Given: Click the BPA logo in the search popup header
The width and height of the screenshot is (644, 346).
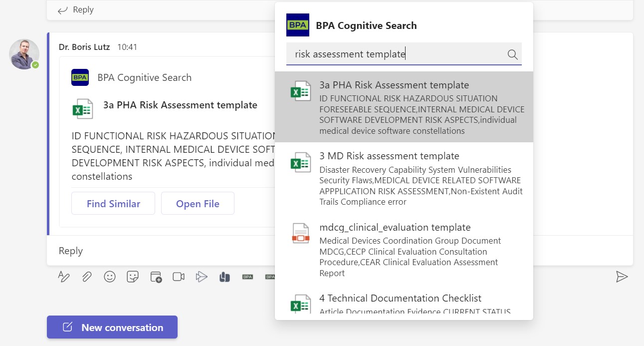Looking at the screenshot, I should point(298,25).
